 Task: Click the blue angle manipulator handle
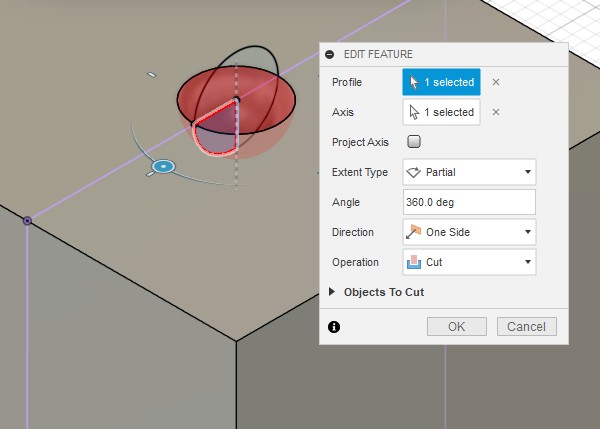tap(163, 166)
